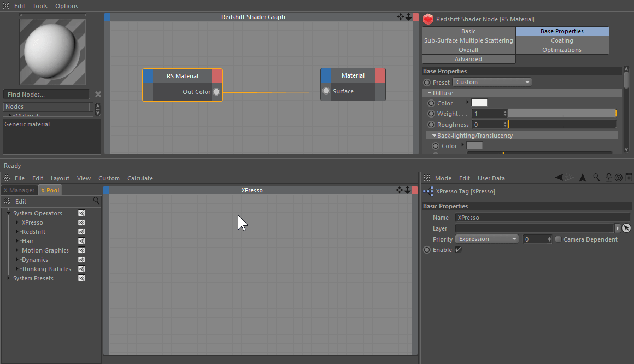Image resolution: width=634 pixels, height=364 pixels.
Task: Click the System Operators pool icon
Action: tap(81, 213)
